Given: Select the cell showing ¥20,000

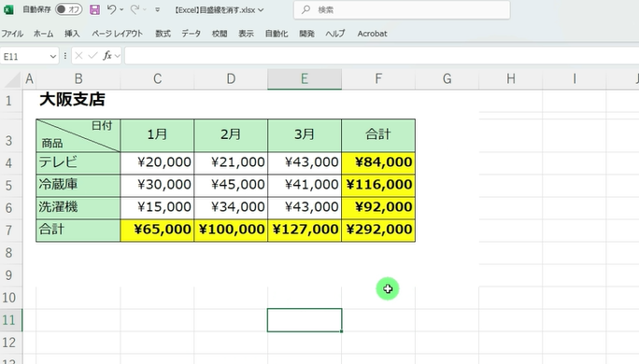Looking at the screenshot, I should (x=157, y=163).
